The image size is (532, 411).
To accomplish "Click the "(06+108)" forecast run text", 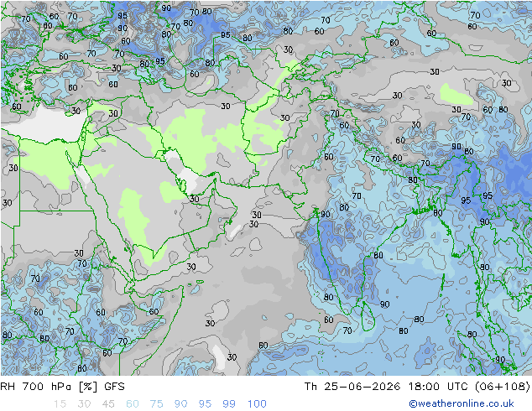I will coord(502,387).
